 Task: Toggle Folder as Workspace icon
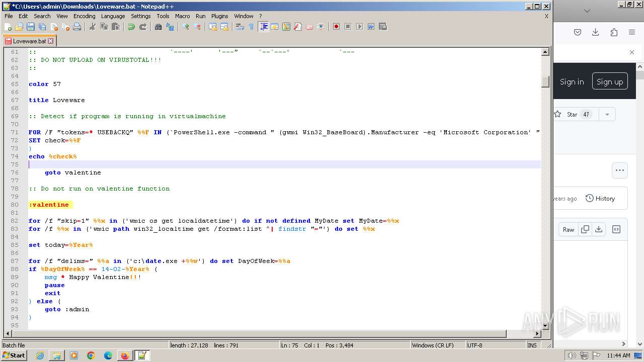[x=309, y=27]
